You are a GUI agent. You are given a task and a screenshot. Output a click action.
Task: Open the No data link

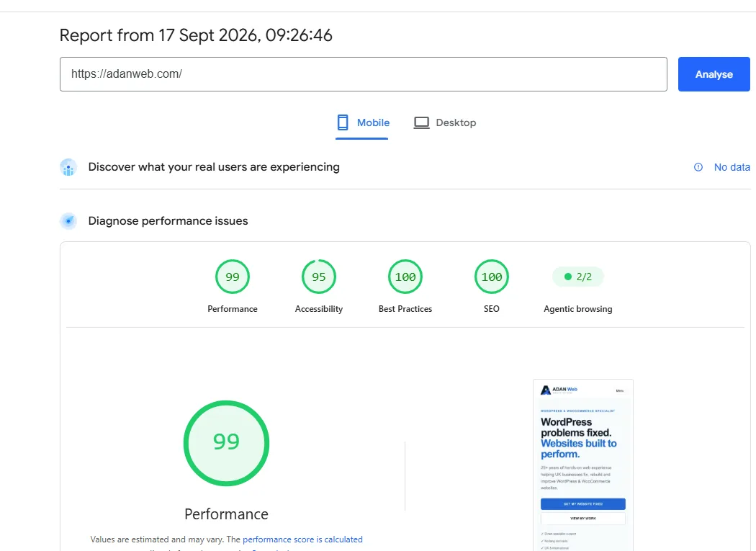pyautogui.click(x=732, y=167)
